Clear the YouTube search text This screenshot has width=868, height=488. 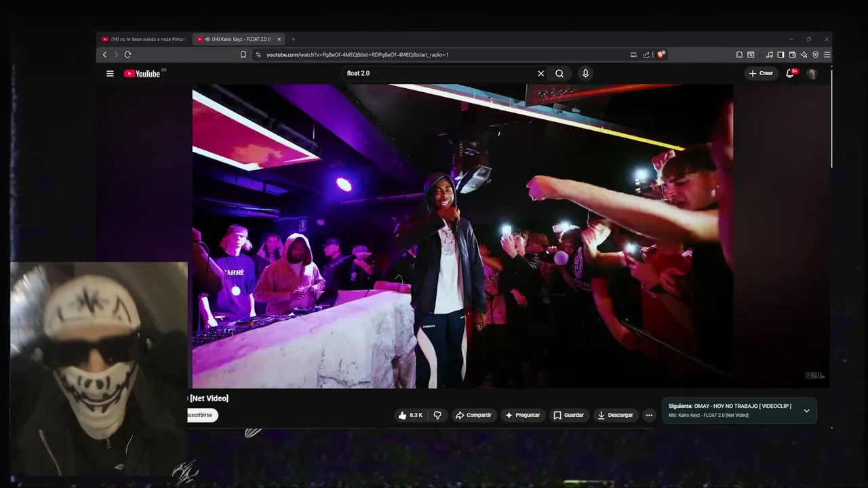point(541,73)
